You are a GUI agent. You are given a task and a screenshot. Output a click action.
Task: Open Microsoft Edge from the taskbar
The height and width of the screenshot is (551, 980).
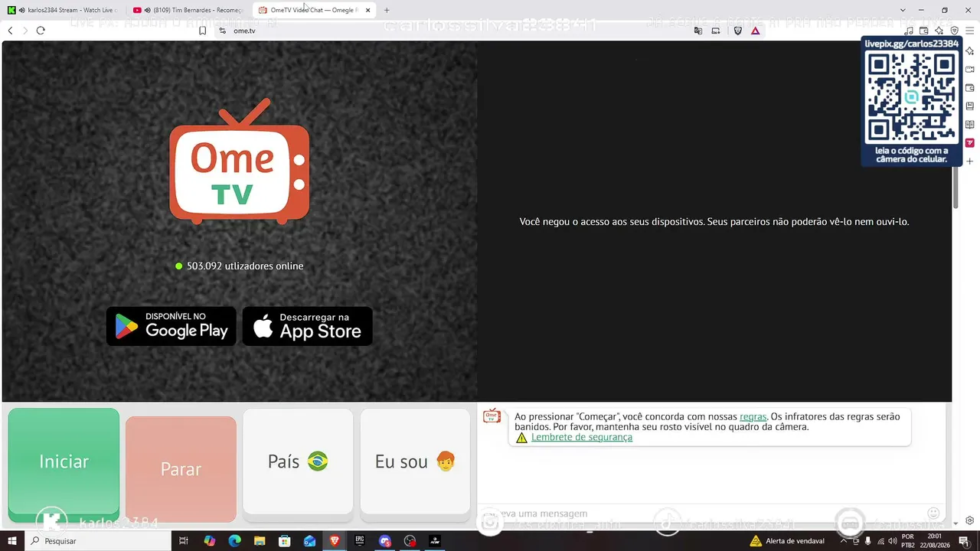pos(235,541)
